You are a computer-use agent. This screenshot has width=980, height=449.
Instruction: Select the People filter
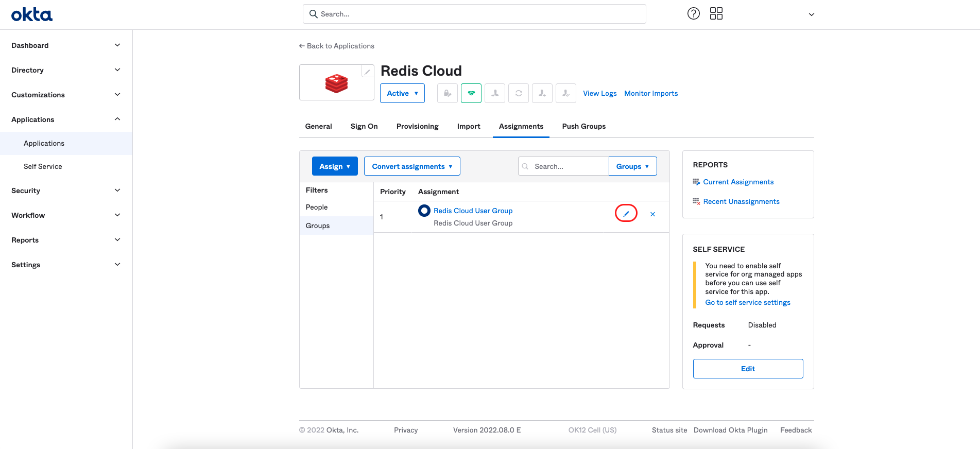[x=317, y=207]
